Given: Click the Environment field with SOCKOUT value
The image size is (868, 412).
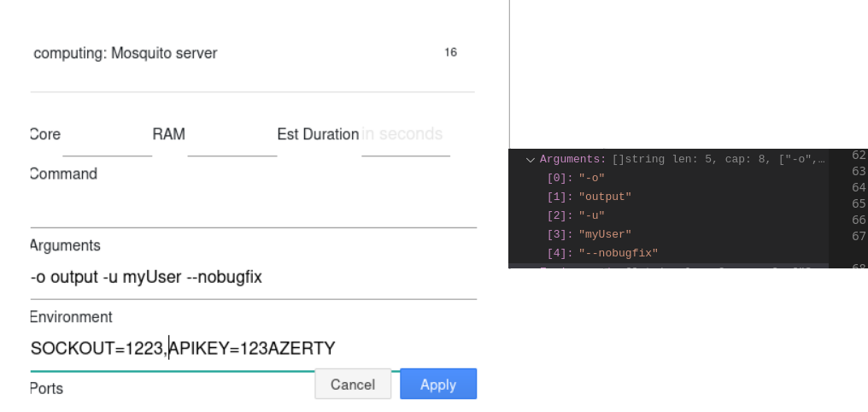Looking at the screenshot, I should [x=253, y=348].
